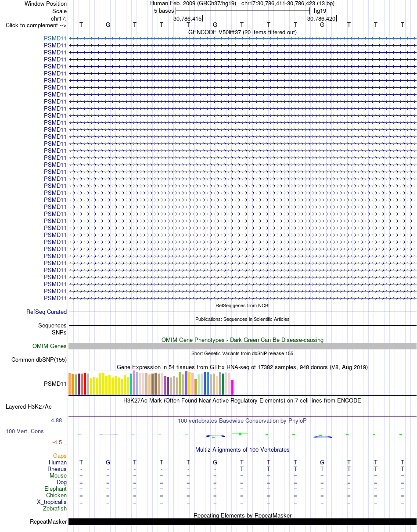This screenshot has width=417, height=532.
Task: Click the cyan bar in GTEx expression chart
Action: [x=131, y=384]
